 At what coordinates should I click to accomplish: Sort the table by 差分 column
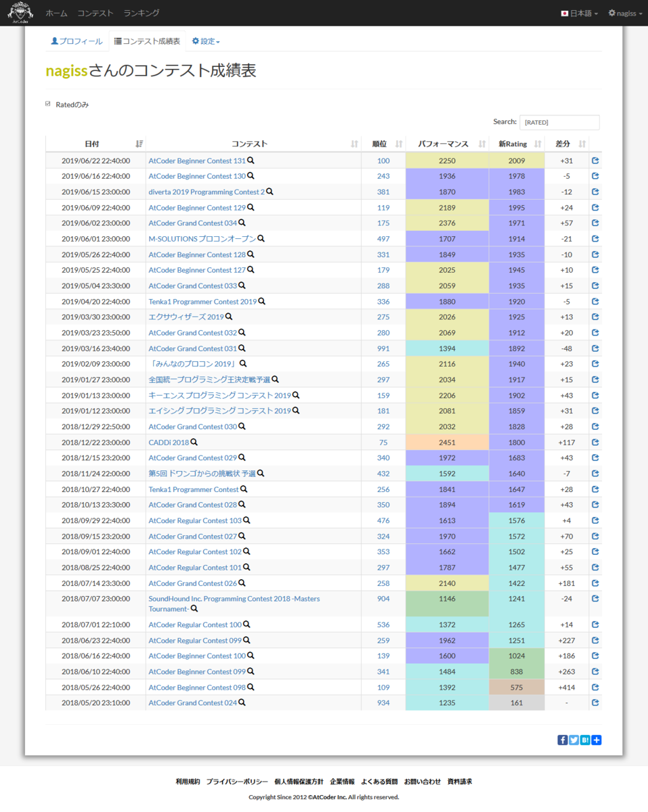pos(567,143)
